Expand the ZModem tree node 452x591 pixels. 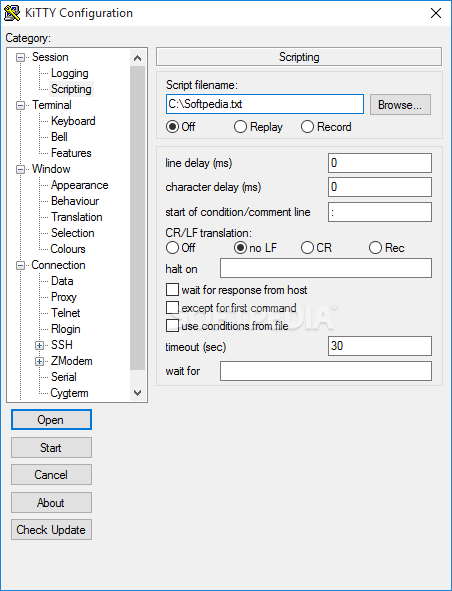(x=39, y=361)
